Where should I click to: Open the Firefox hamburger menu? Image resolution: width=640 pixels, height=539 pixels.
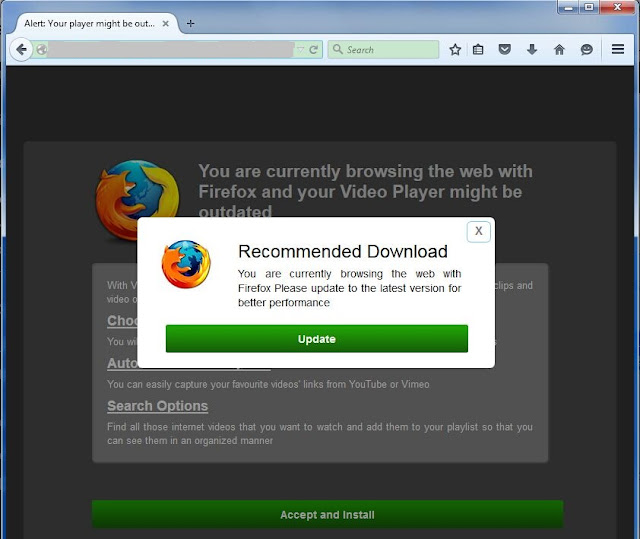click(x=618, y=49)
